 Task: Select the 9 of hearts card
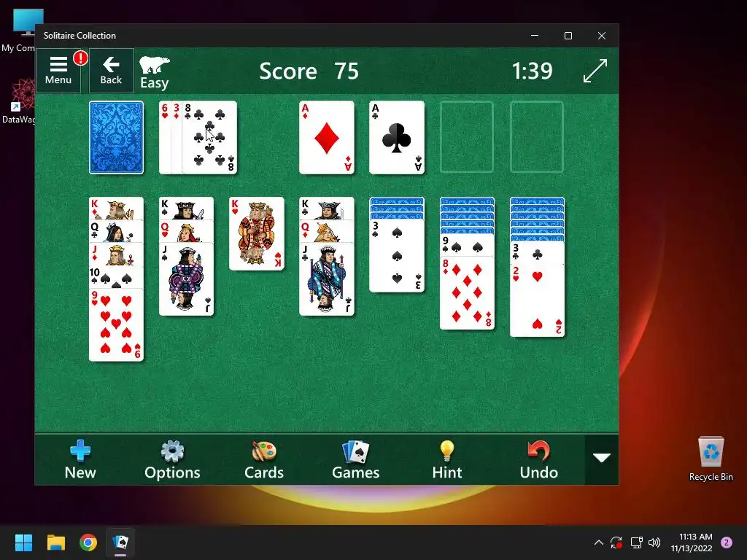[x=116, y=324]
